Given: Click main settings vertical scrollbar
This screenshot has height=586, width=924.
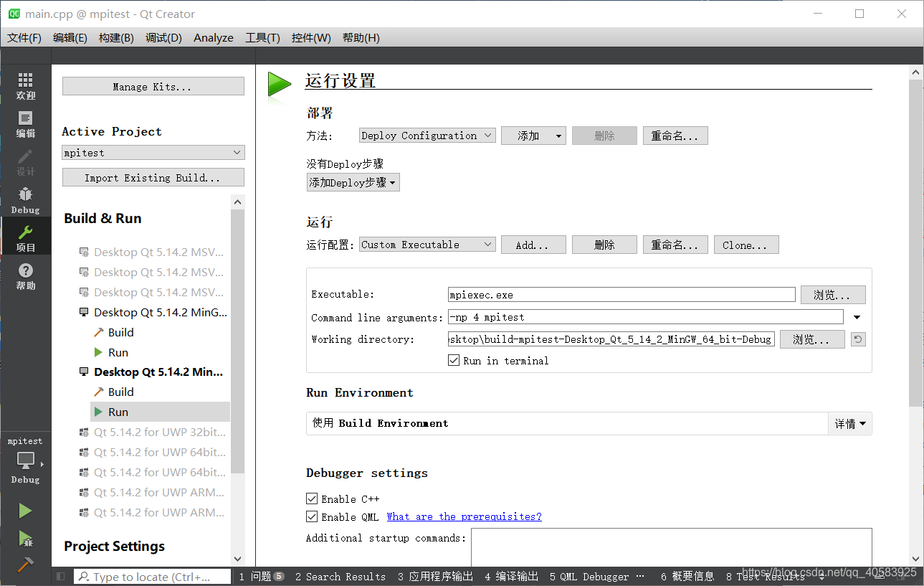Looking at the screenshot, I should click(915, 244).
